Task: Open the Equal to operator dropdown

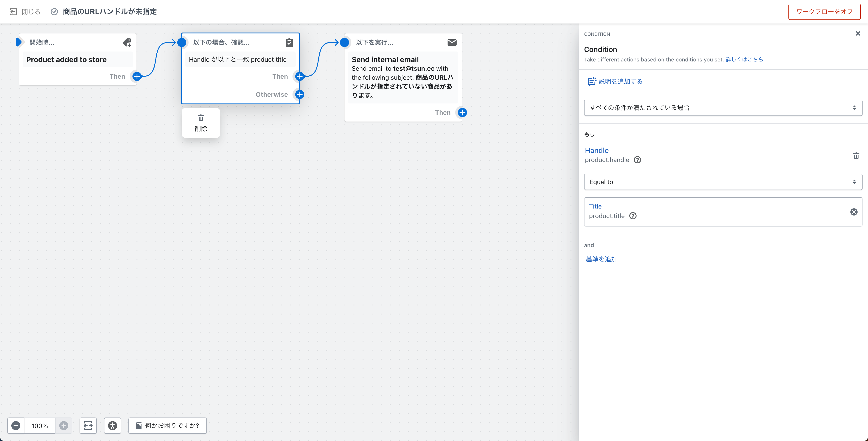Action: (x=723, y=182)
